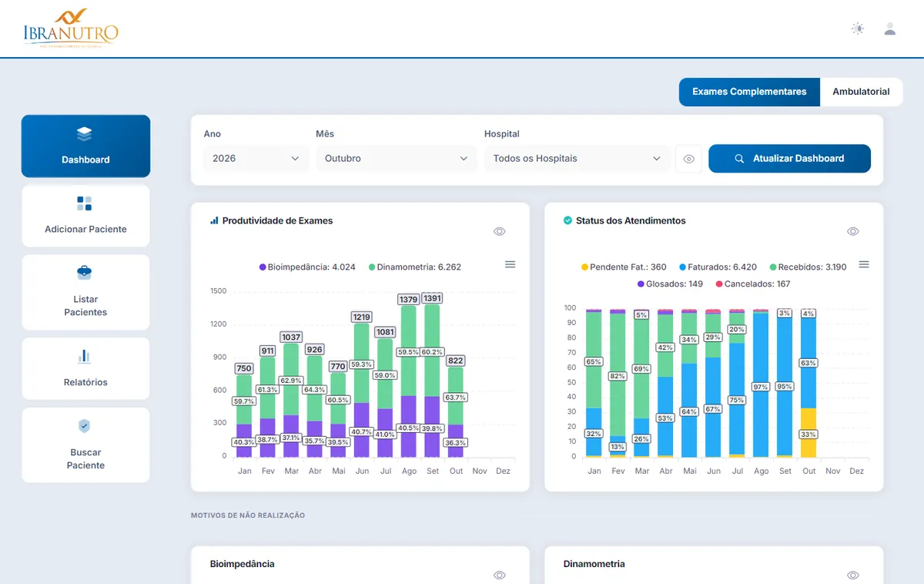This screenshot has height=584, width=924.
Task: Toggle visibility of Produtividade de Exames card
Action: click(x=499, y=231)
